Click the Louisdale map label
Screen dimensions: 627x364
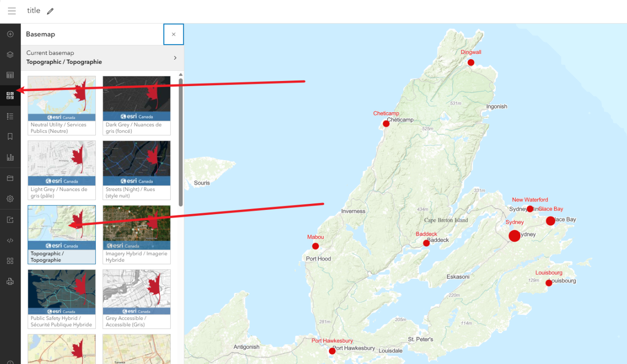[391, 351]
